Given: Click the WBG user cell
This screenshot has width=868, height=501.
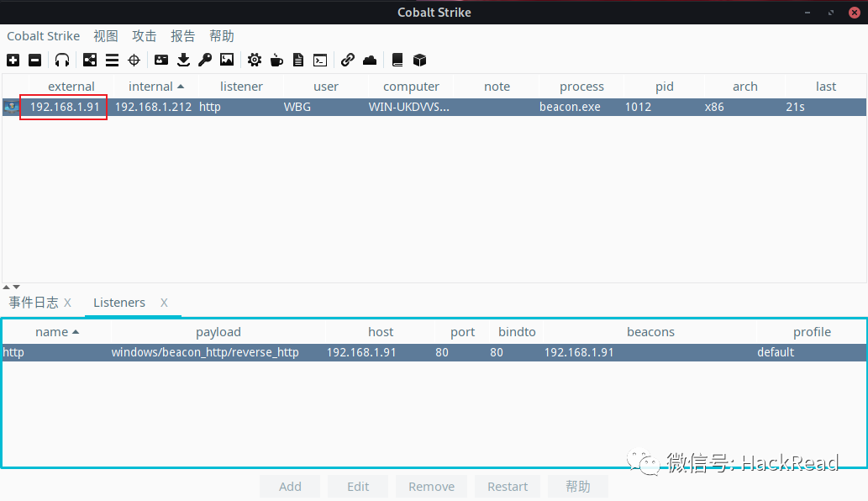Looking at the screenshot, I should 297,107.
